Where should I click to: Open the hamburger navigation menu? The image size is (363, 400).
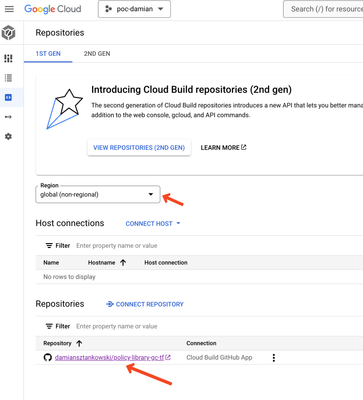(9, 9)
